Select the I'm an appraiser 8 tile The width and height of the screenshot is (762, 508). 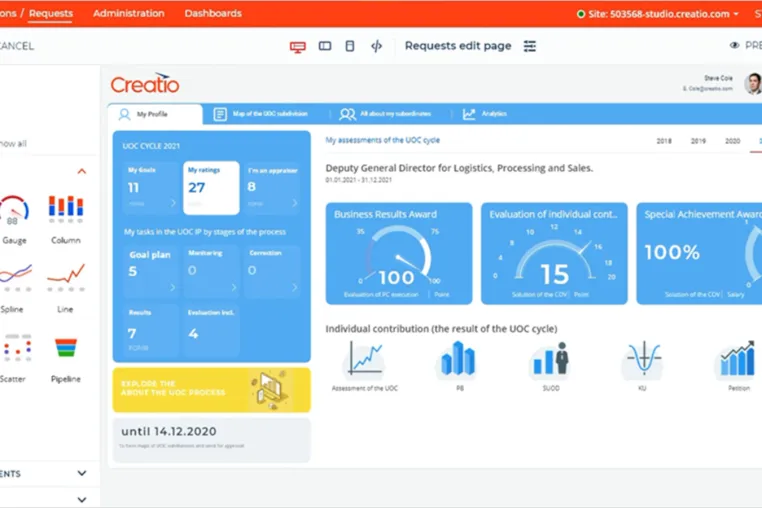pos(272,188)
